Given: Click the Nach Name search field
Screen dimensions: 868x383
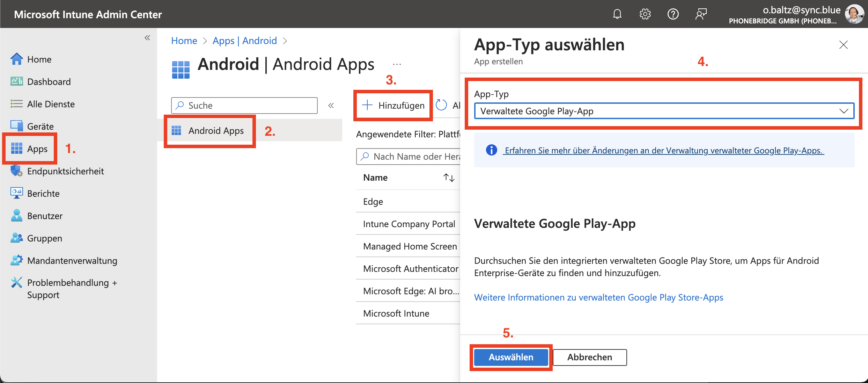Looking at the screenshot, I should tap(409, 157).
